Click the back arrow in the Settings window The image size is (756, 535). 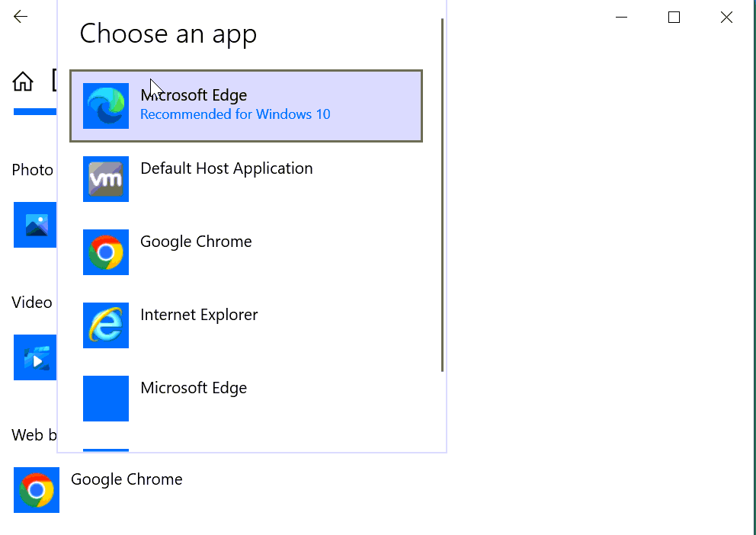(x=21, y=17)
